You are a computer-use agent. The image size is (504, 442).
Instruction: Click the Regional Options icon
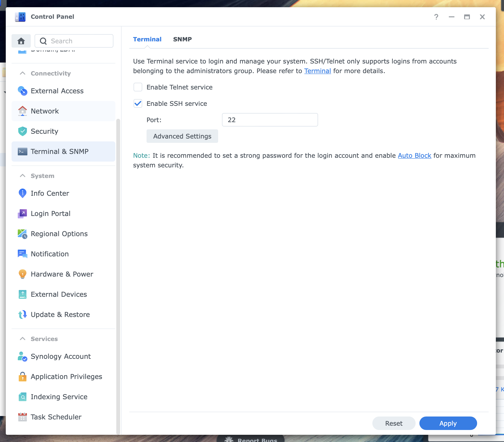(22, 234)
